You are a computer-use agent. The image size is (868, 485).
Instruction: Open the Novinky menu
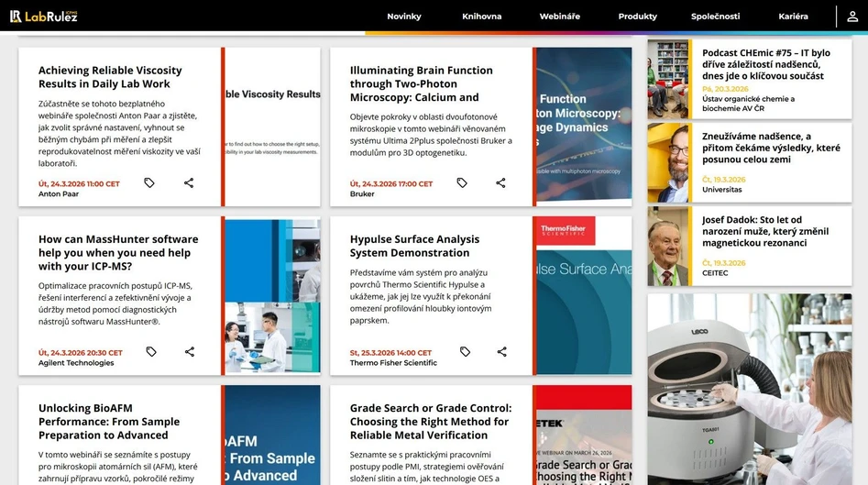tap(404, 17)
